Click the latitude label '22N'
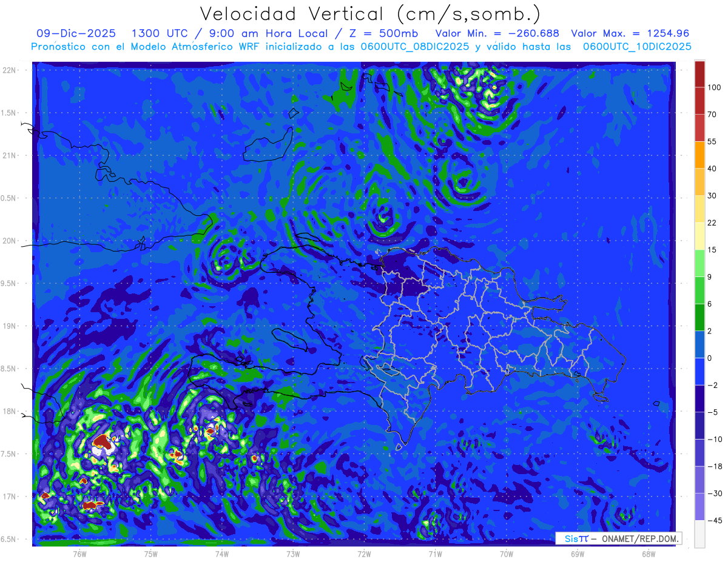Image resolution: width=728 pixels, height=562 pixels. coord(10,70)
